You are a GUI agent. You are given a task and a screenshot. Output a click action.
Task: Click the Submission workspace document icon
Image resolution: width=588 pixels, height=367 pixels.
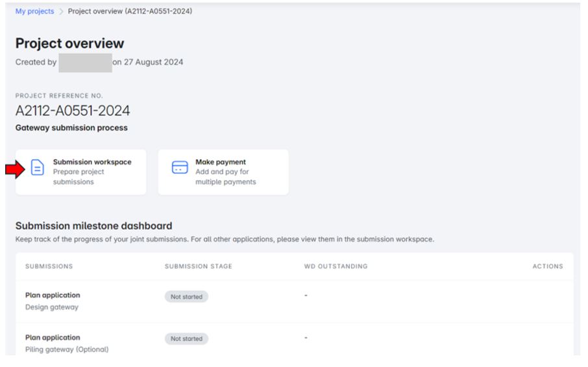click(x=38, y=168)
